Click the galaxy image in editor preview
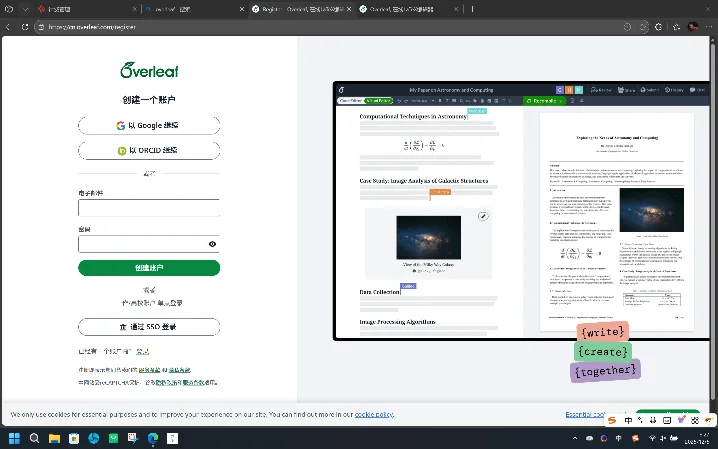This screenshot has width=718, height=449. [429, 238]
